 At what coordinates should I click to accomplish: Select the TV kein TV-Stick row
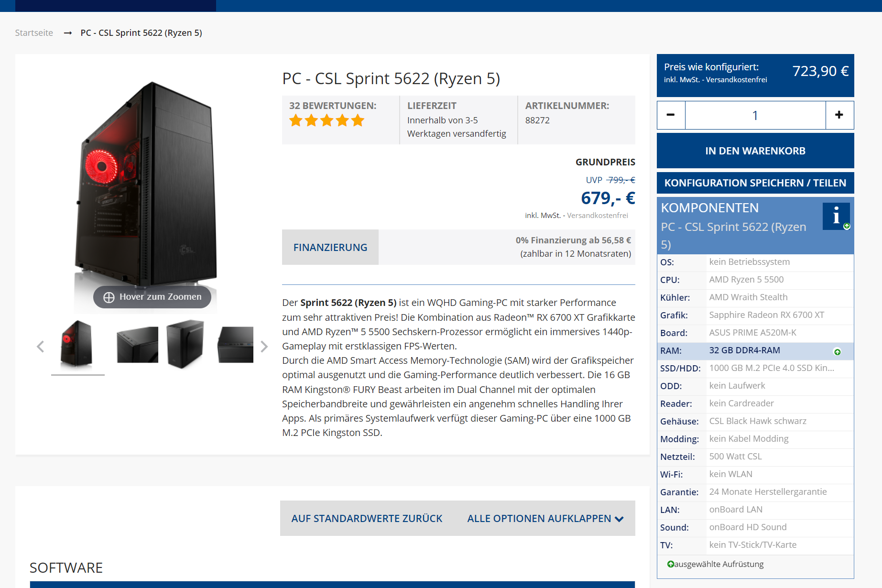[755, 545]
